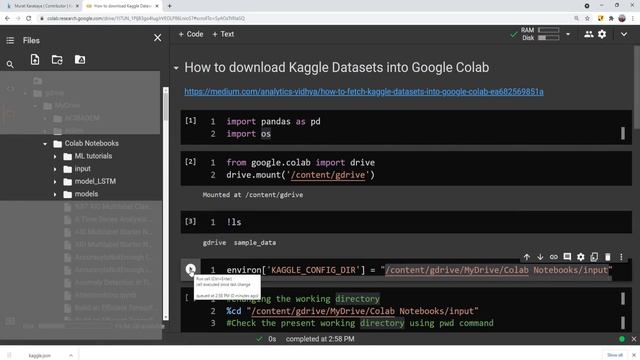Go back in the browser
The height and width of the screenshot is (360, 640).
(x=7, y=18)
